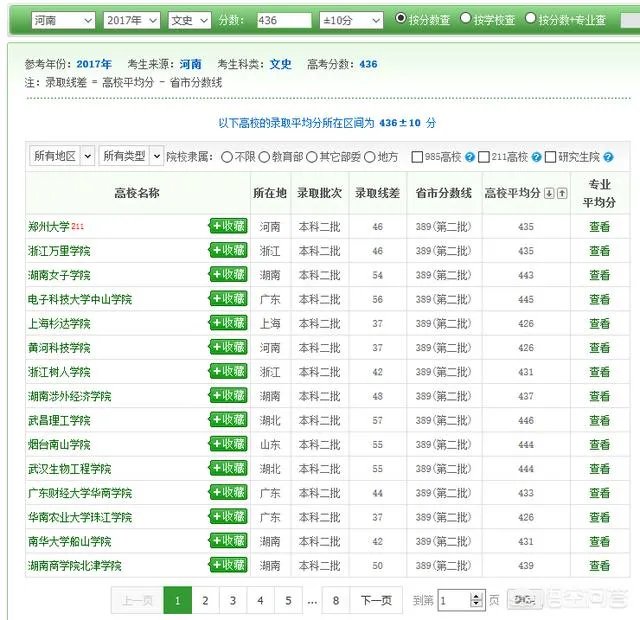The image size is (640, 620).
Task: Add 郑州大学 to favorites
Action: 228,226
